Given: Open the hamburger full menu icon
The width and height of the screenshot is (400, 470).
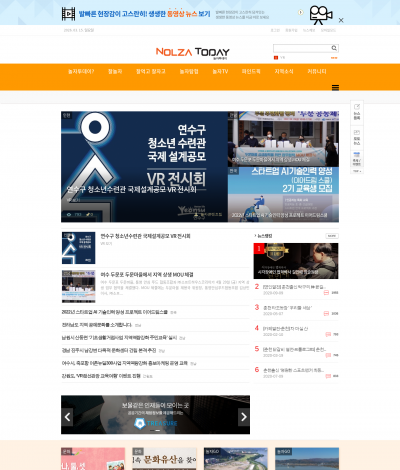Looking at the screenshot, I should coord(335,88).
